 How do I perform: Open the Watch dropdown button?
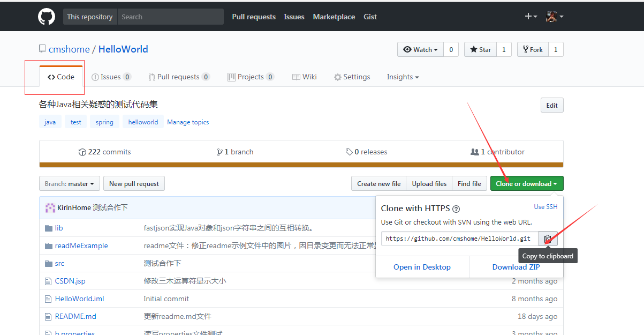pos(420,49)
